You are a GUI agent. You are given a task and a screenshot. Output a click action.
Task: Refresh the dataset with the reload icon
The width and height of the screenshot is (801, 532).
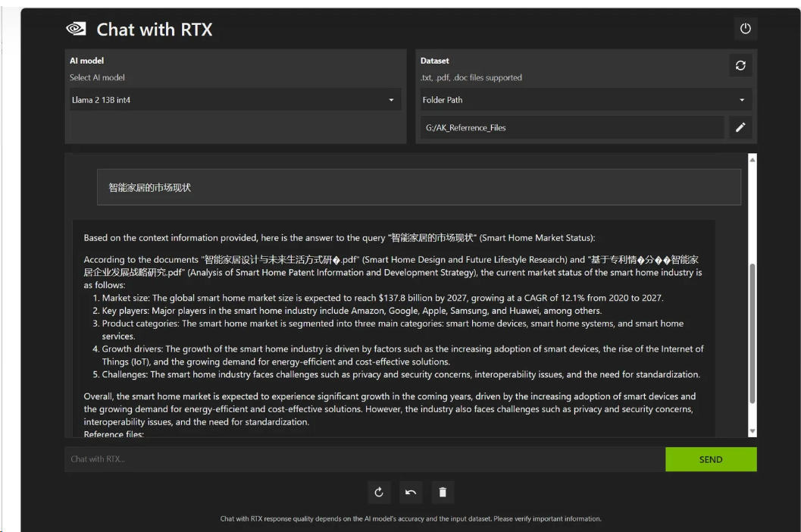(740, 65)
